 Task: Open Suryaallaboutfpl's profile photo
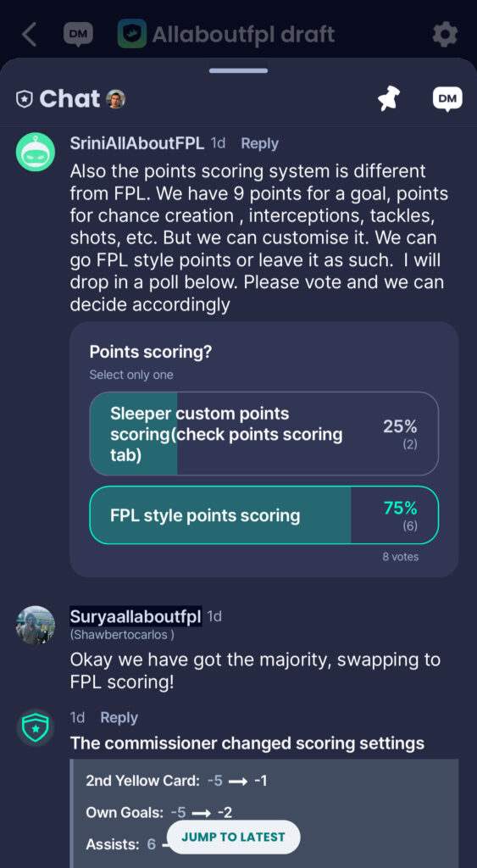click(35, 626)
